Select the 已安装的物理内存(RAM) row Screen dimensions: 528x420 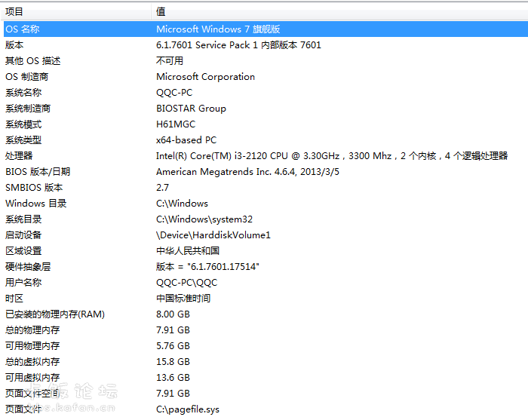click(266, 314)
